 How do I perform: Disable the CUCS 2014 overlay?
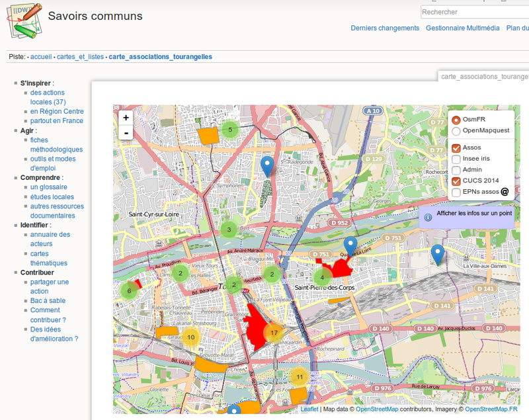(456, 181)
